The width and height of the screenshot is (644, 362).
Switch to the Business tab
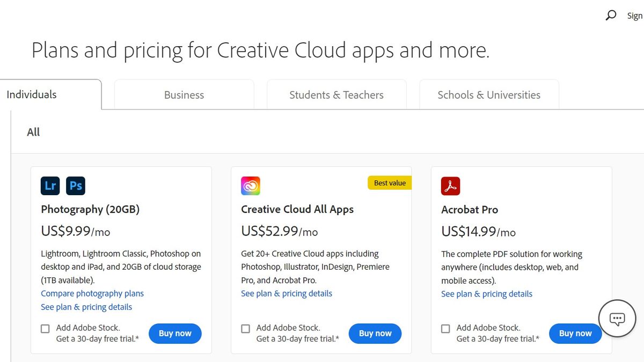tap(184, 94)
